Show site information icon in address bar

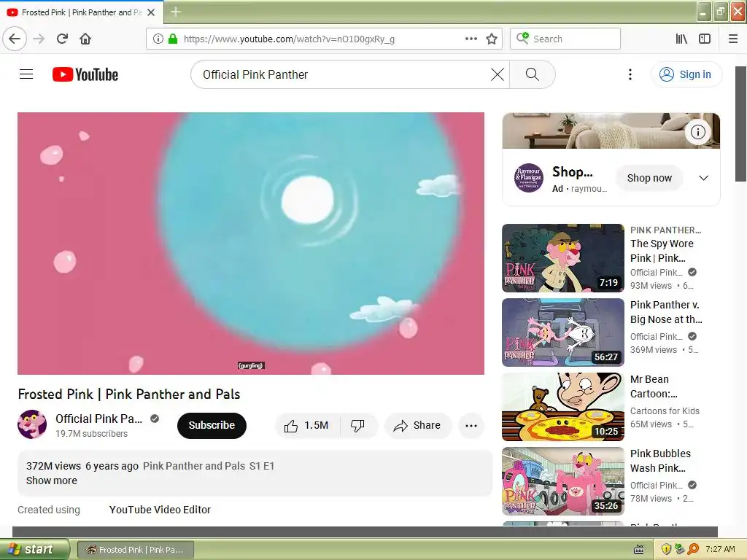[158, 39]
